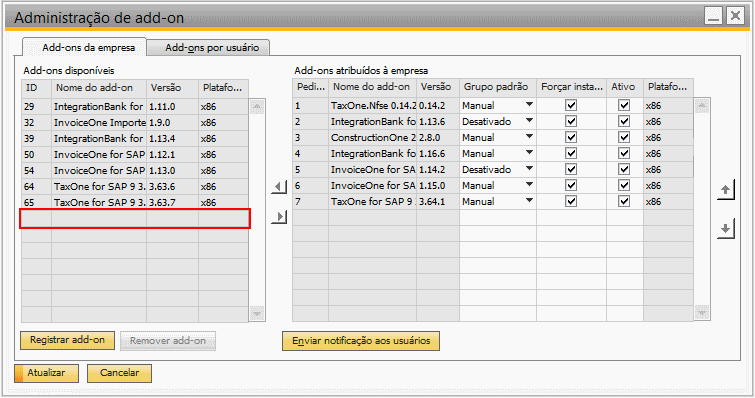The image size is (755, 398).
Task: Open Grupo padrão dropdown for InvoiceOne 1.14.2
Action: [529, 168]
